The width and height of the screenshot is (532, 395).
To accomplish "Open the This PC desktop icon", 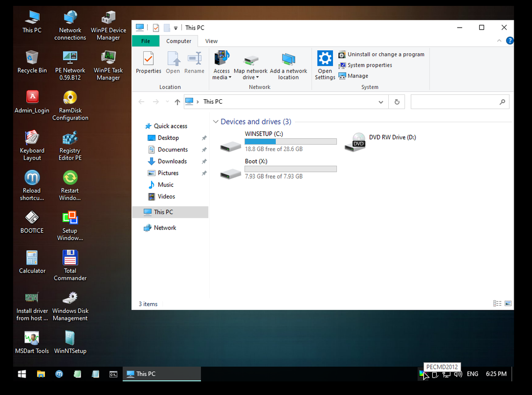I will click(x=32, y=22).
